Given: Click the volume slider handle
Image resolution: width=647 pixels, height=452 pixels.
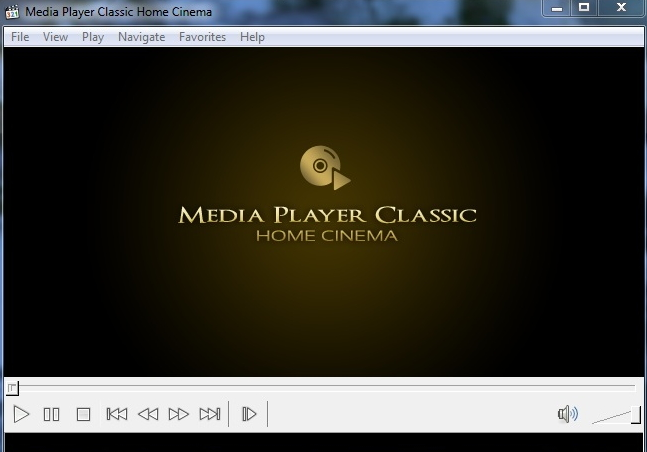Looking at the screenshot, I should pyautogui.click(x=636, y=415).
